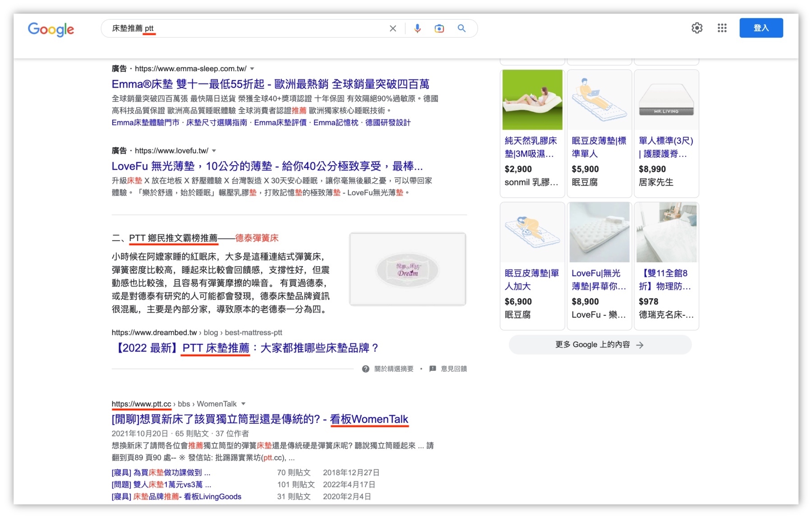Run the search via the magnifier icon
This screenshot has height=518, width=812.
click(461, 28)
